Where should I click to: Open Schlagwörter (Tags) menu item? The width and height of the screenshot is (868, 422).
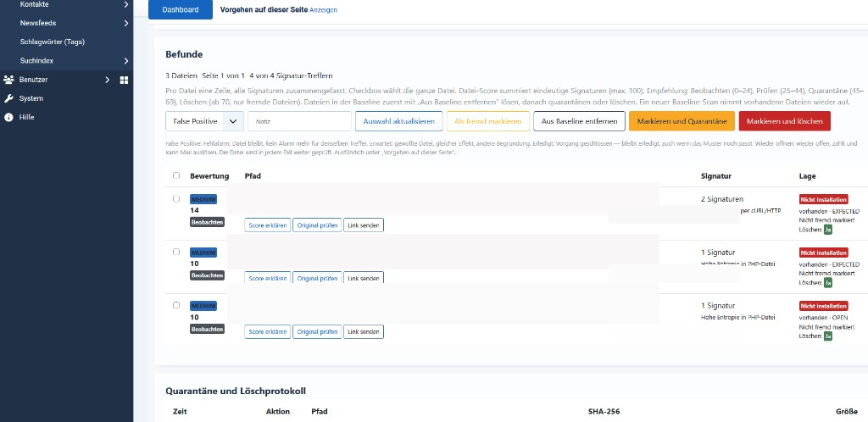click(x=52, y=42)
